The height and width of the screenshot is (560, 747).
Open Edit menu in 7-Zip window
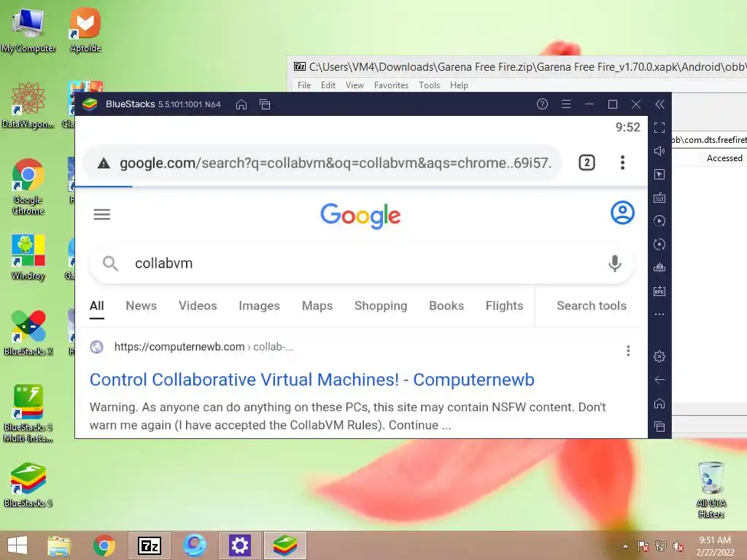(x=328, y=85)
